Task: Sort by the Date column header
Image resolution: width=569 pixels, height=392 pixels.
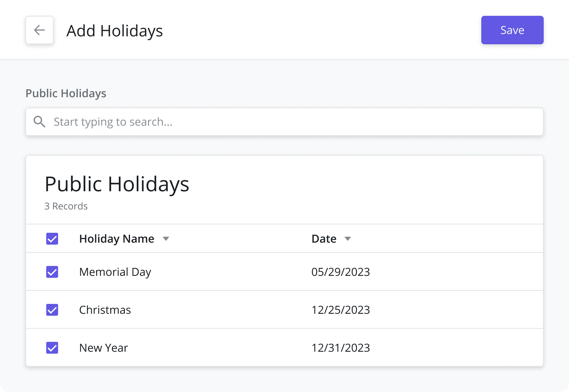Action: (x=324, y=239)
